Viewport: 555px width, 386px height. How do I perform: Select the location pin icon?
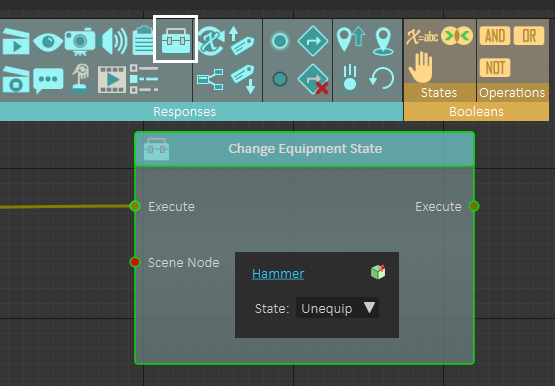pyautogui.click(x=383, y=42)
